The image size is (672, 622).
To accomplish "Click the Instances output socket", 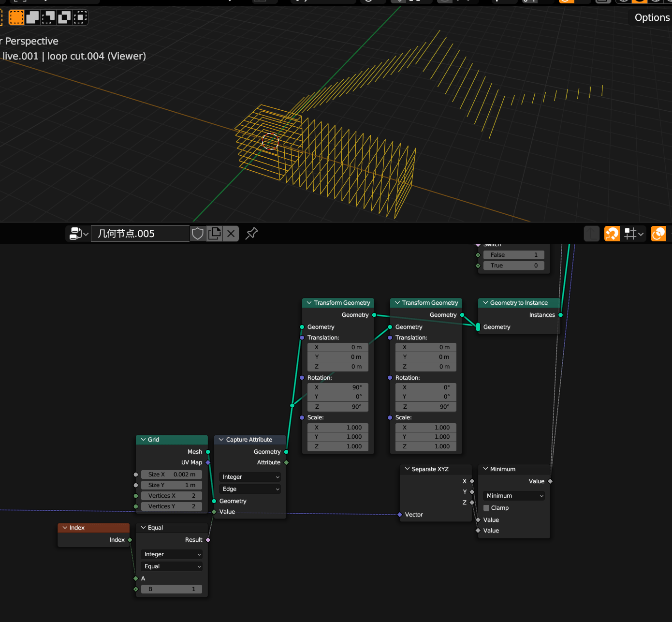I will [561, 315].
